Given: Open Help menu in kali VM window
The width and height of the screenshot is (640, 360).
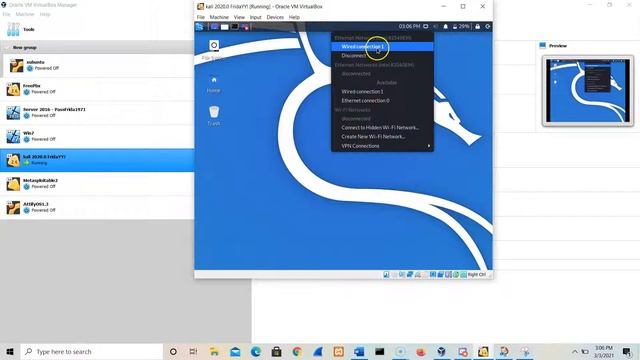Looking at the screenshot, I should coord(294,17).
